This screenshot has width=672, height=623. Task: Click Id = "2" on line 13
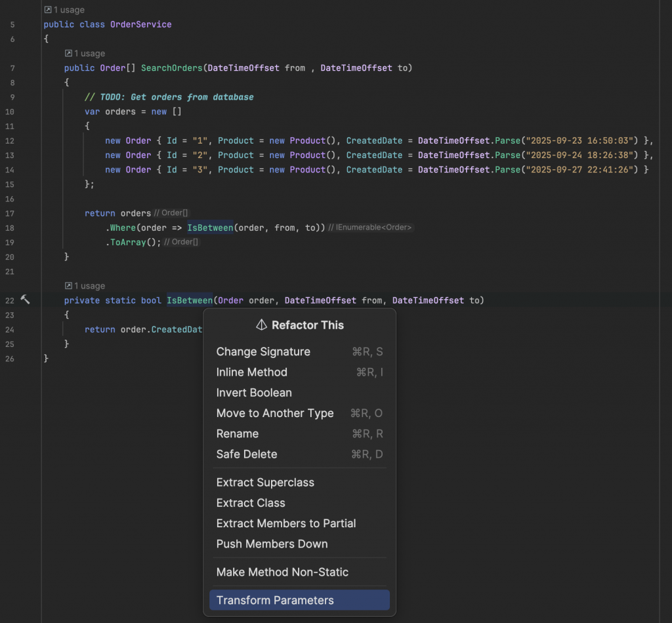click(x=187, y=155)
